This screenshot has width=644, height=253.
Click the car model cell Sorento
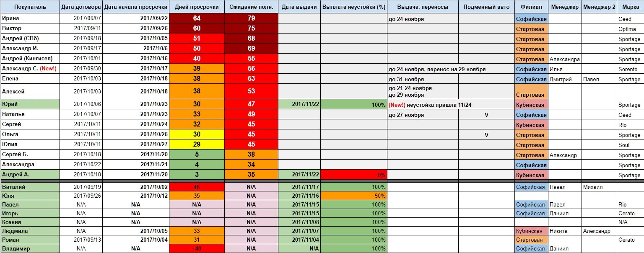point(631,69)
